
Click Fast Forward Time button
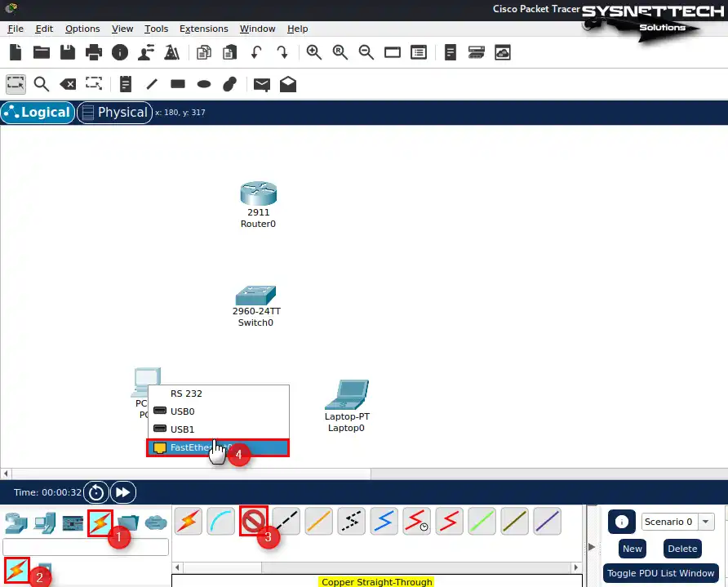pyautogui.click(x=123, y=492)
